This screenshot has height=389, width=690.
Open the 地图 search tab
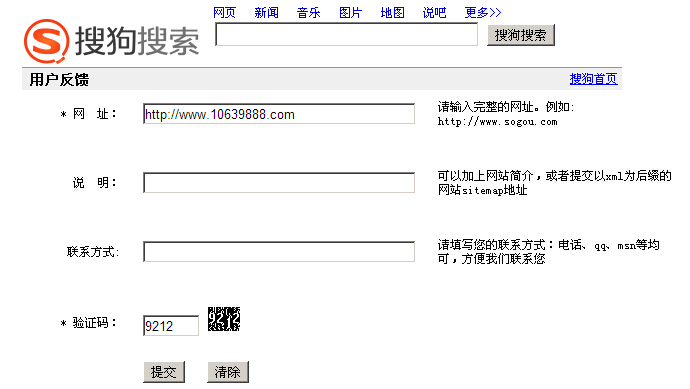tap(393, 12)
